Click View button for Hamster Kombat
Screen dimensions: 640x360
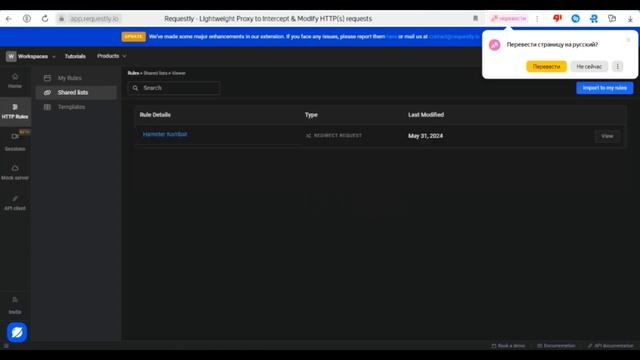click(607, 136)
